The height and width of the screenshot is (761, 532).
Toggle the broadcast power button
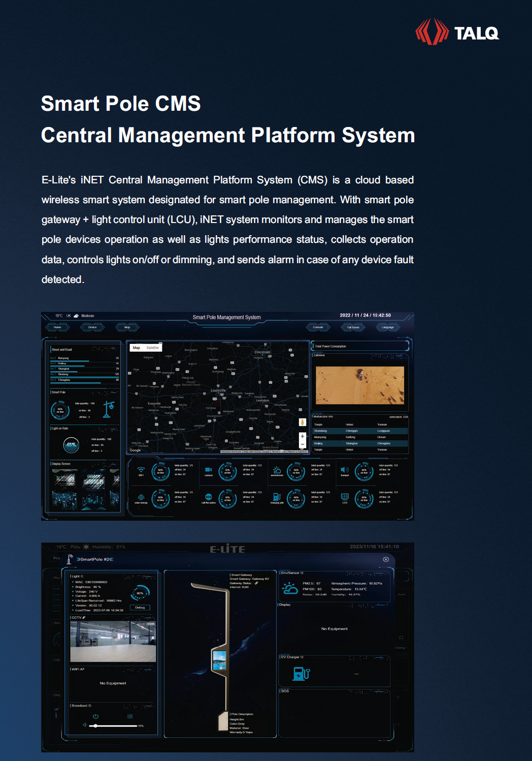point(95,716)
